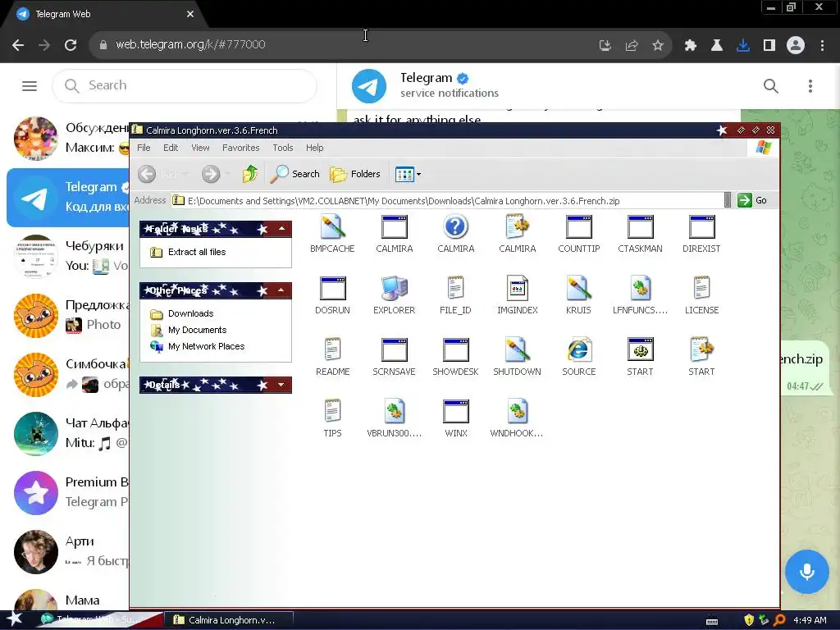Open the Арти chat
Screen dimensions: 840x630
click(x=68, y=551)
